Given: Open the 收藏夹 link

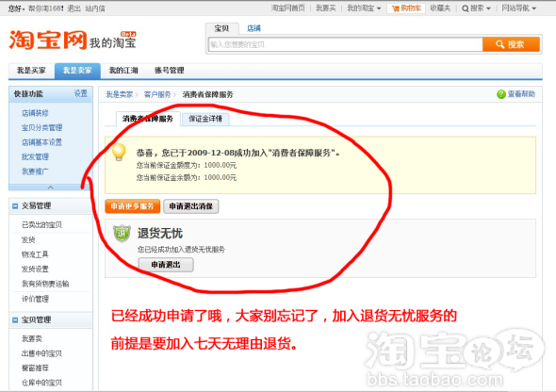Looking at the screenshot, I should click(x=440, y=8).
